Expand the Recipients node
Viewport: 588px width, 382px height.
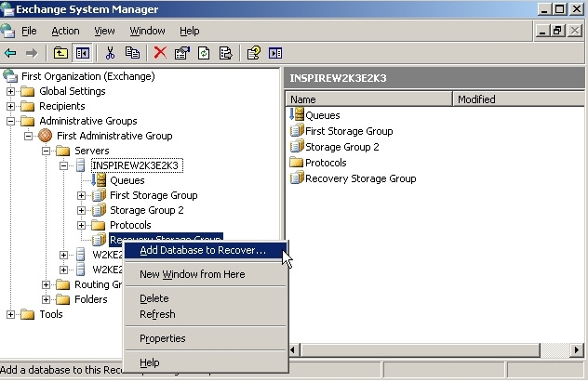(x=10, y=106)
